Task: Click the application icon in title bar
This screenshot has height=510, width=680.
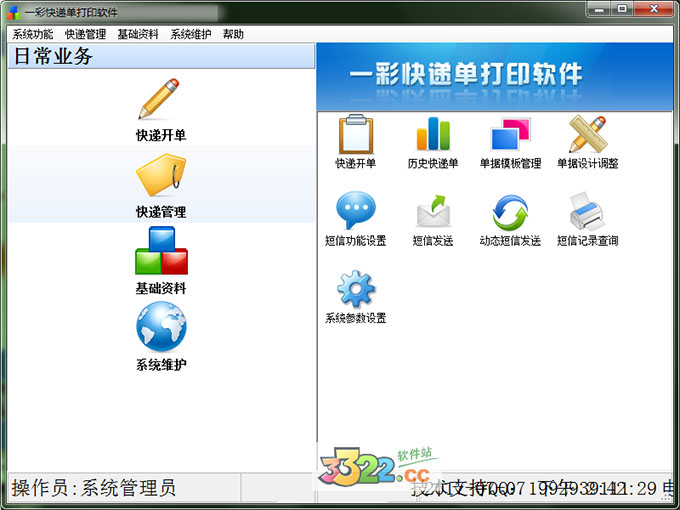Action: pyautogui.click(x=14, y=12)
